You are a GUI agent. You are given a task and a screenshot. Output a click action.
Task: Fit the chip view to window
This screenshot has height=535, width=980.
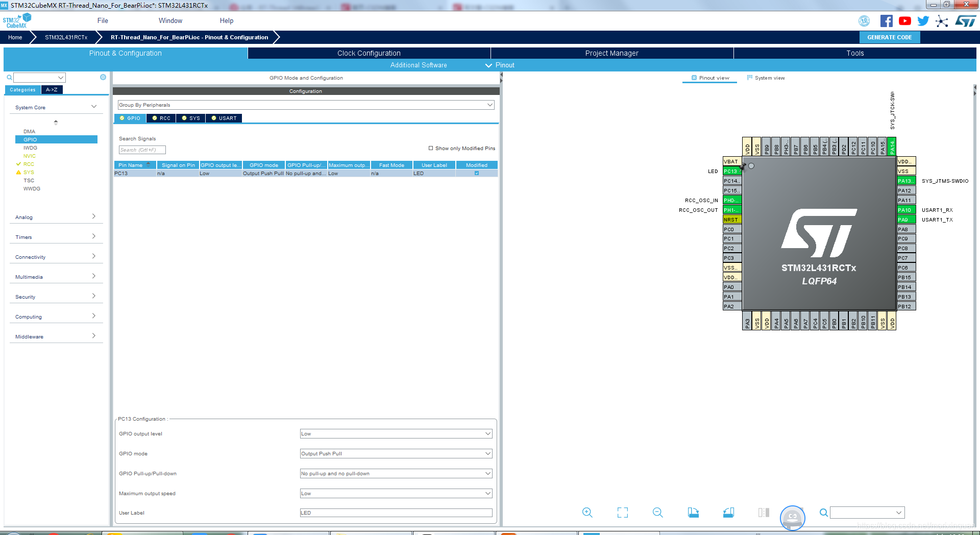click(x=623, y=513)
